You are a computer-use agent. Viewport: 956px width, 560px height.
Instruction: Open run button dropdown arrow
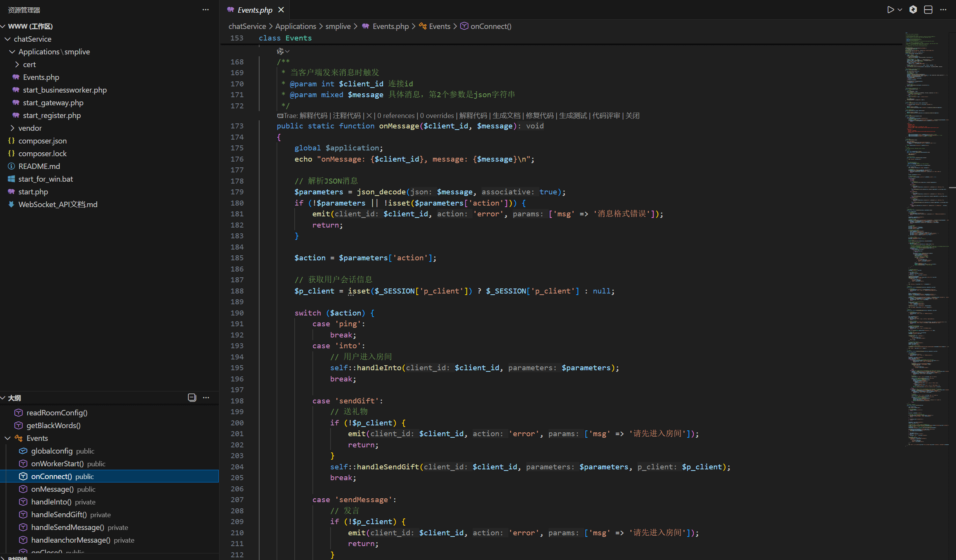900,10
